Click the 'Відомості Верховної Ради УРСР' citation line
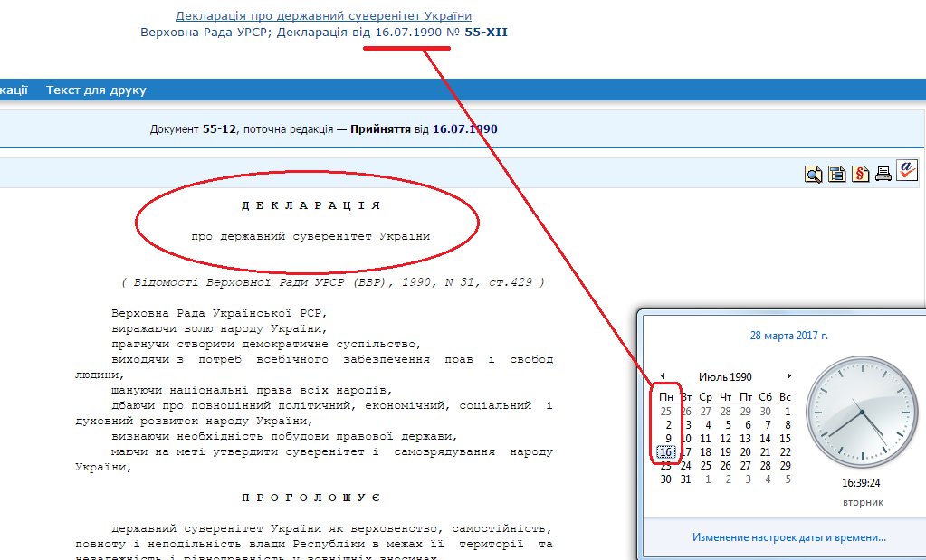This screenshot has width=926, height=560. pyautogui.click(x=333, y=282)
